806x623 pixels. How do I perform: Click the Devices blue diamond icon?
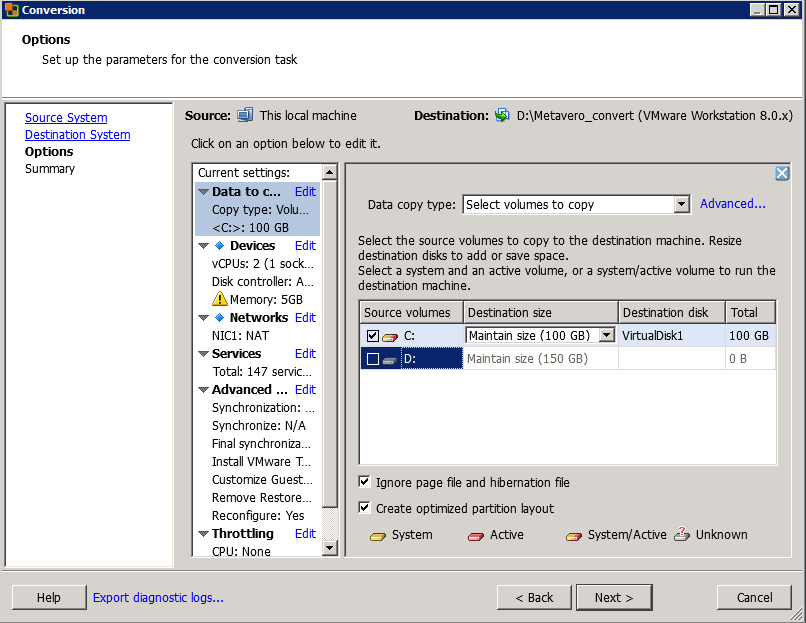(x=219, y=245)
